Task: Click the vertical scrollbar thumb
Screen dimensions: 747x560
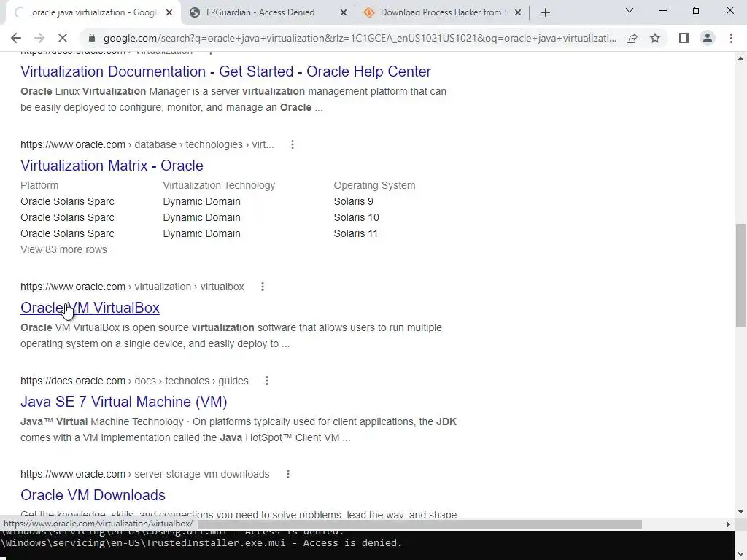Action: (x=740, y=275)
